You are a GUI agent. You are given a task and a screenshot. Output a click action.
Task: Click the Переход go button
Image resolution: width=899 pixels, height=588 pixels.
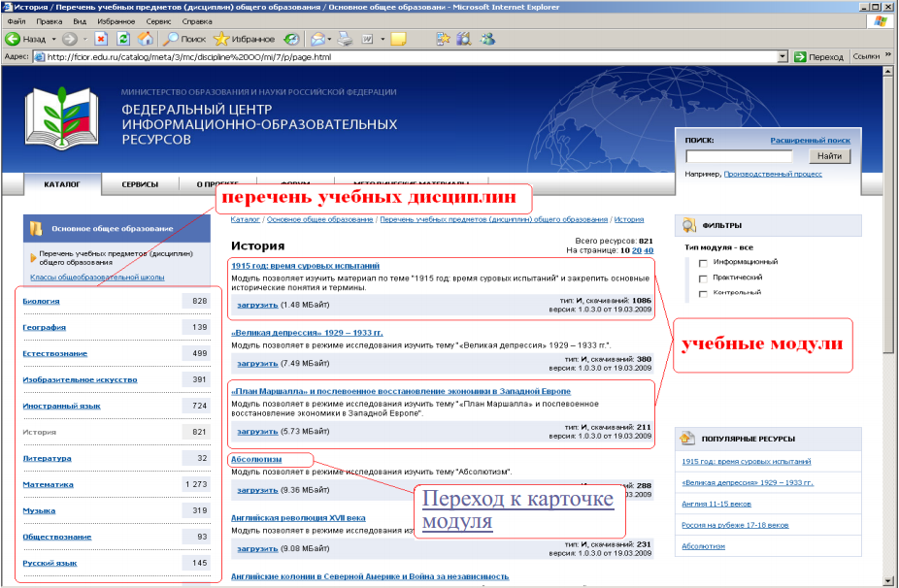(x=818, y=56)
